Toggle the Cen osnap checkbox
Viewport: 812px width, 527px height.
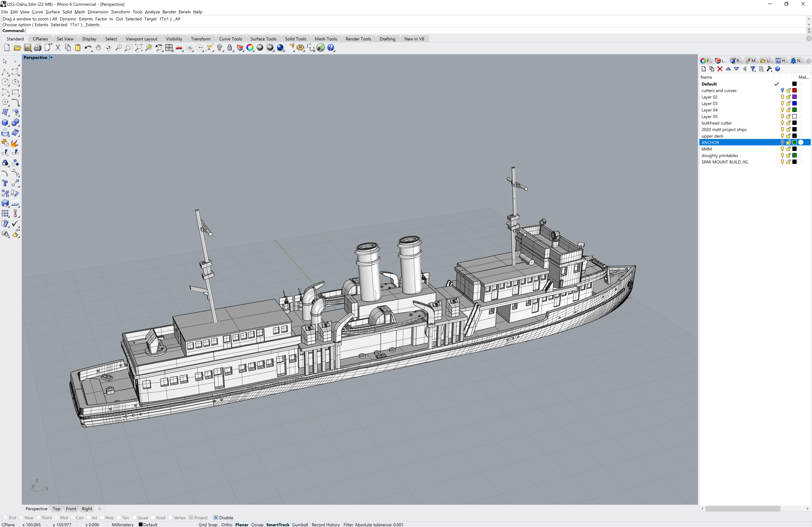point(73,518)
